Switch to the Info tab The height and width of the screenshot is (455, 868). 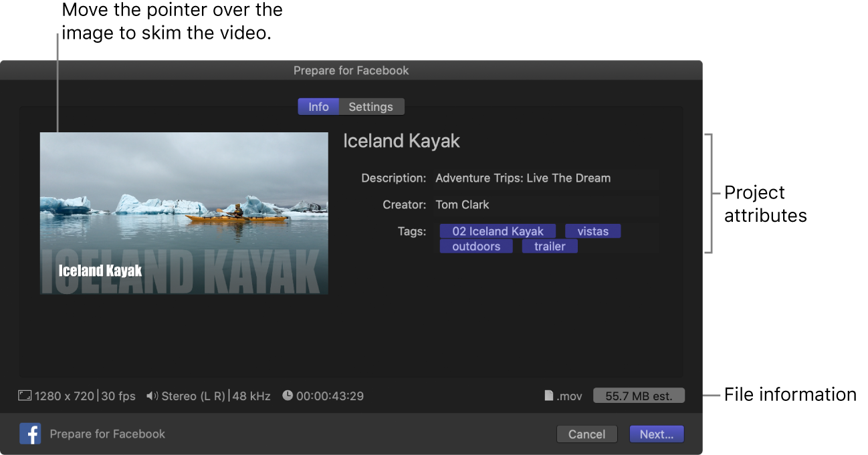click(x=318, y=107)
